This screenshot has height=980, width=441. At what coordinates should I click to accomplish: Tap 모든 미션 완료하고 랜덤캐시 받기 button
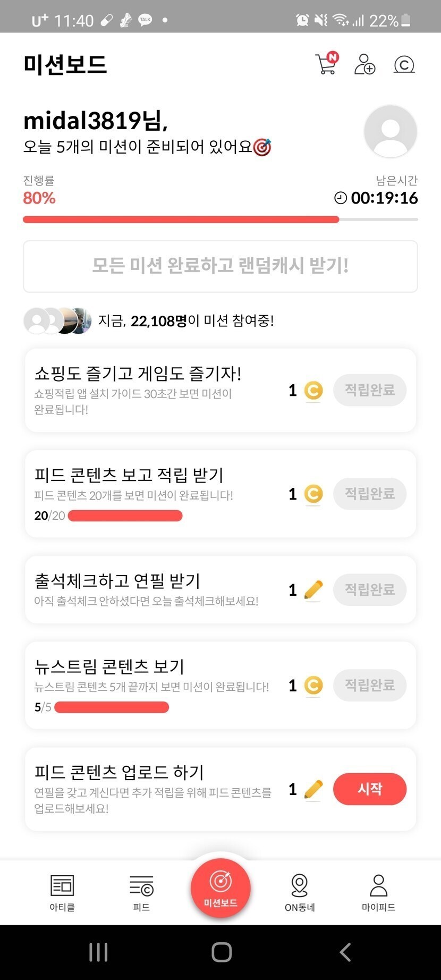220,266
